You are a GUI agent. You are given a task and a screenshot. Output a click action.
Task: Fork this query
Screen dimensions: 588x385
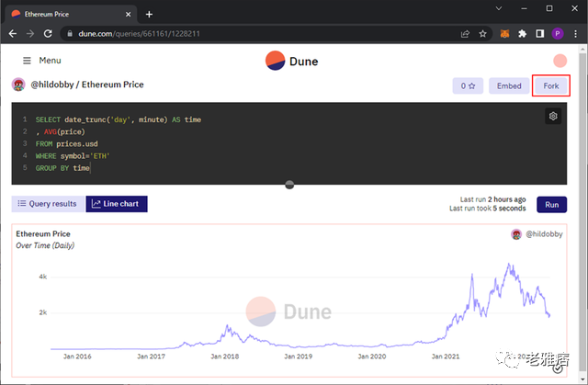click(x=551, y=85)
